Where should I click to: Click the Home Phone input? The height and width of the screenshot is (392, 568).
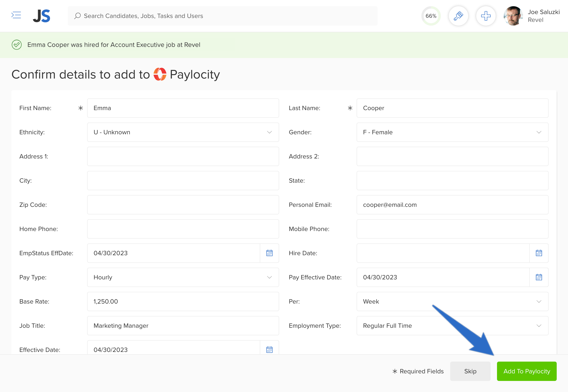[183, 229]
